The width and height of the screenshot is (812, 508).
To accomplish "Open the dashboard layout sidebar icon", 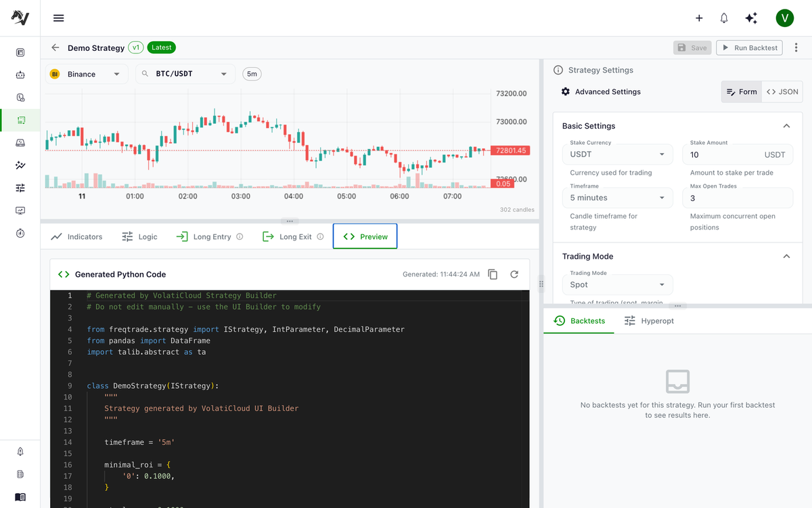I will click(20, 52).
